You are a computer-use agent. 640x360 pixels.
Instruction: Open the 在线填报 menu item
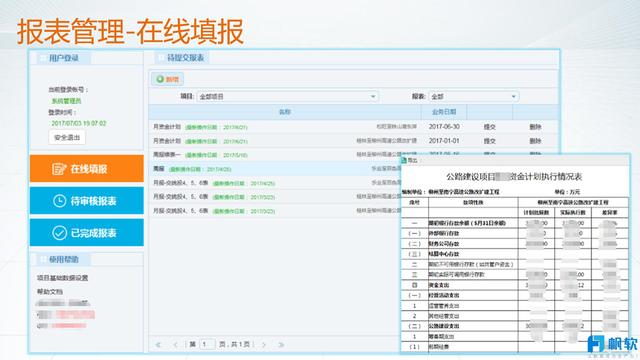(x=87, y=169)
